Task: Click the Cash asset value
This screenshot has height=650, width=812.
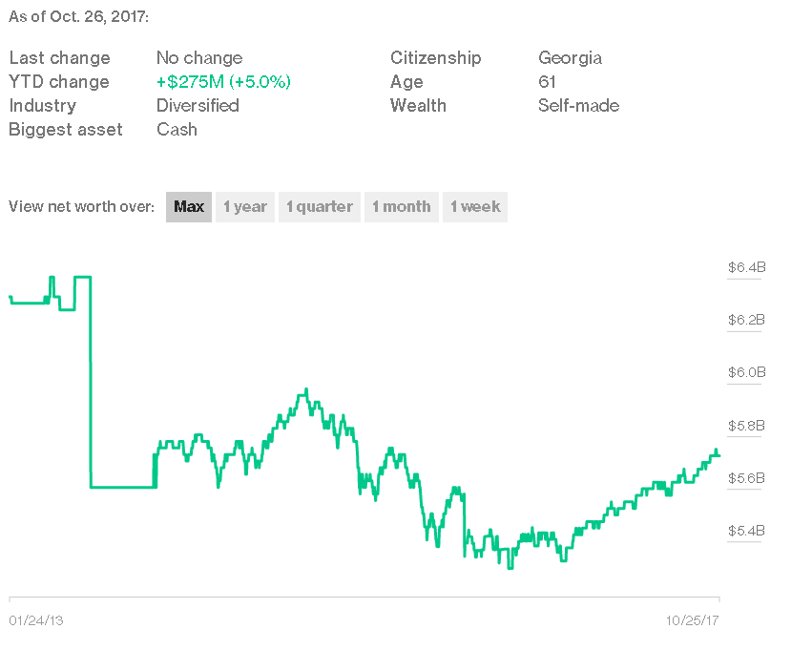Action: (x=177, y=130)
